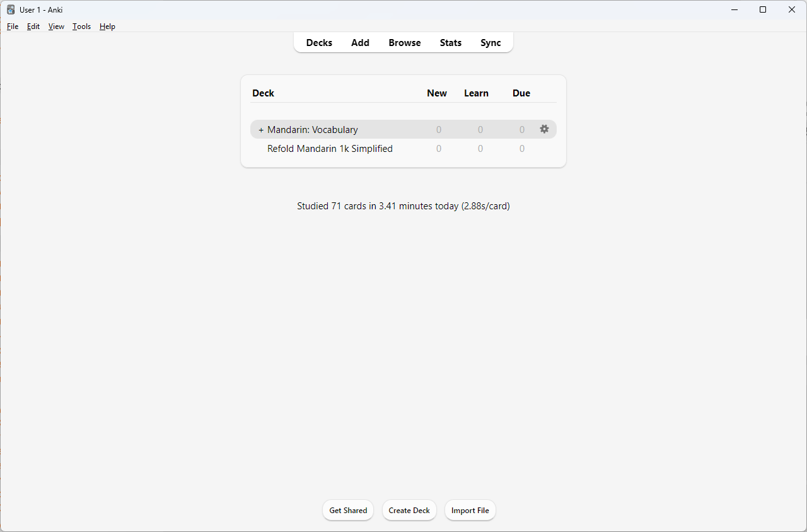This screenshot has width=807, height=532.
Task: Click Due count for Mandarin: Vocabulary
Action: pyautogui.click(x=522, y=130)
